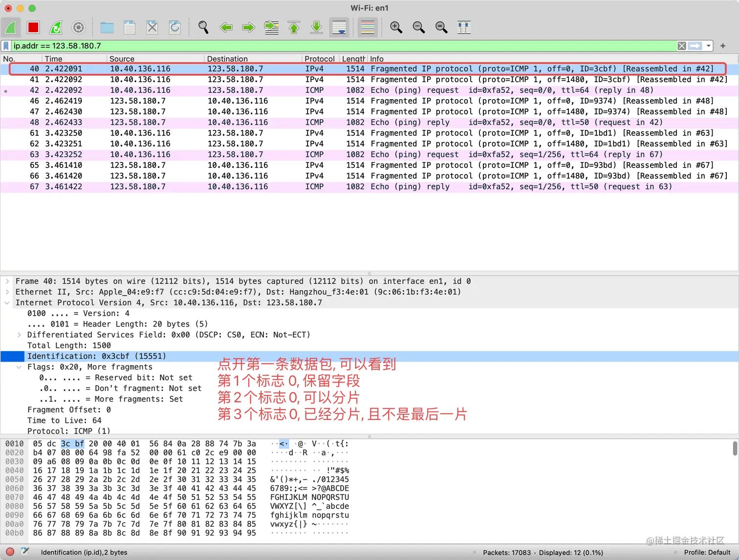This screenshot has width=739, height=560.
Task: Go back to previous packet arrow
Action: 226,27
